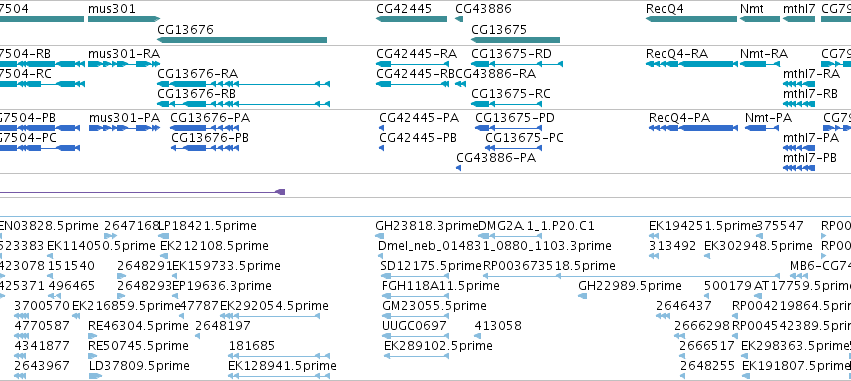The width and height of the screenshot is (851, 381).
Task: Click the GH22989.5prime cDNA marker
Action: (583, 296)
